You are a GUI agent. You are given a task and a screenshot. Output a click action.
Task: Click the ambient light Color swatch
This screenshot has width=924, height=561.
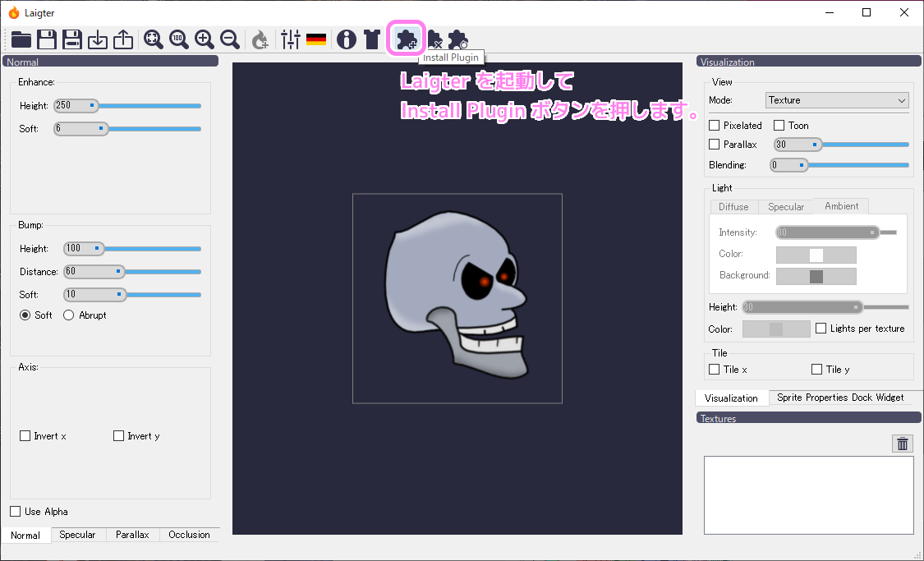(x=816, y=254)
